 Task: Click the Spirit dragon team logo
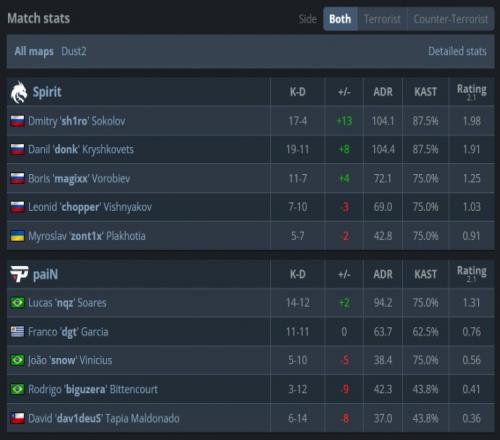(19, 92)
